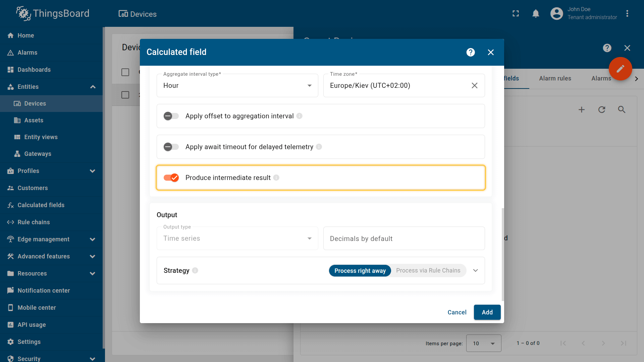Toggle fullscreen mode icon

click(x=516, y=13)
